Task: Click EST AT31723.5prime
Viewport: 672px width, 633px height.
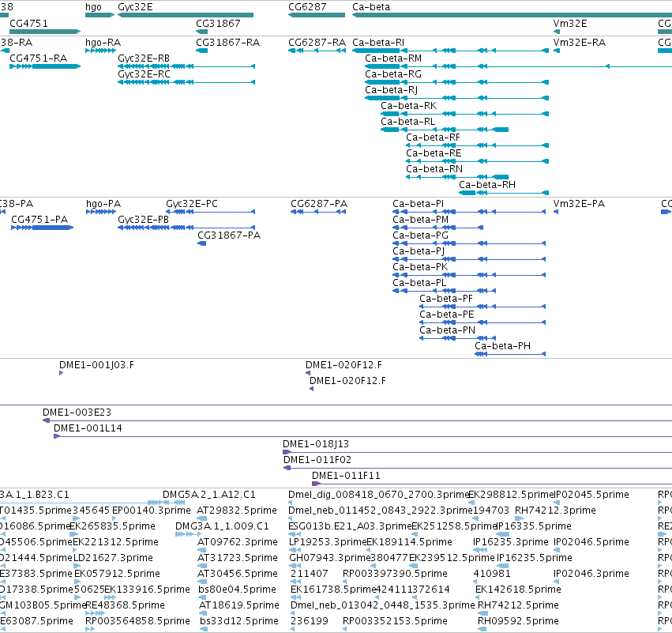Action: (238, 557)
